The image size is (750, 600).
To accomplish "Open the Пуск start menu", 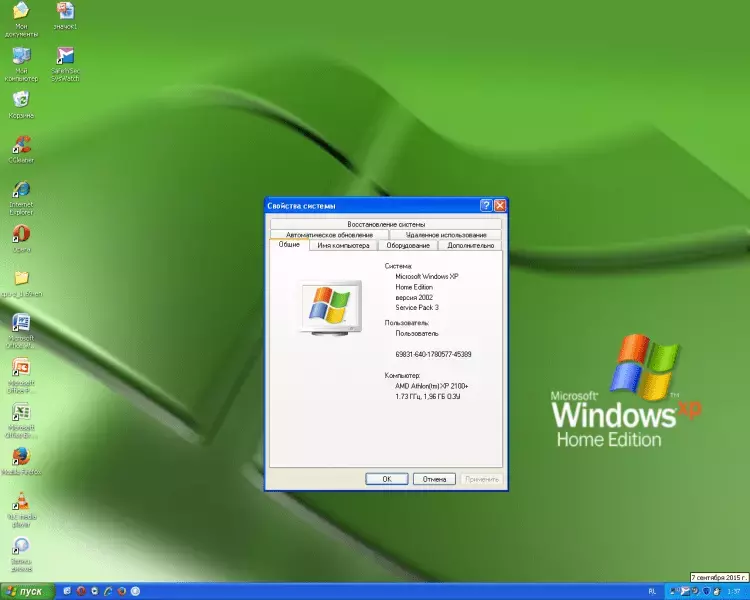I will tap(27, 591).
